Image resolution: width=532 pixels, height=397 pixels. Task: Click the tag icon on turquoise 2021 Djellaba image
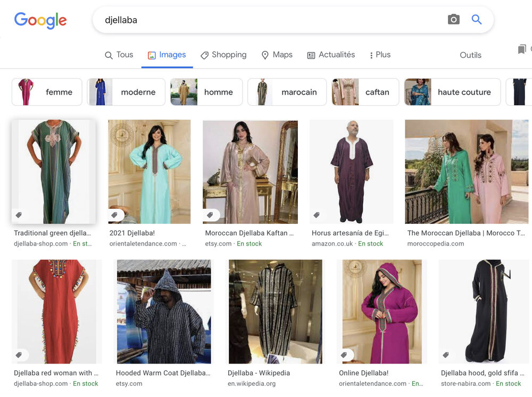[114, 215]
